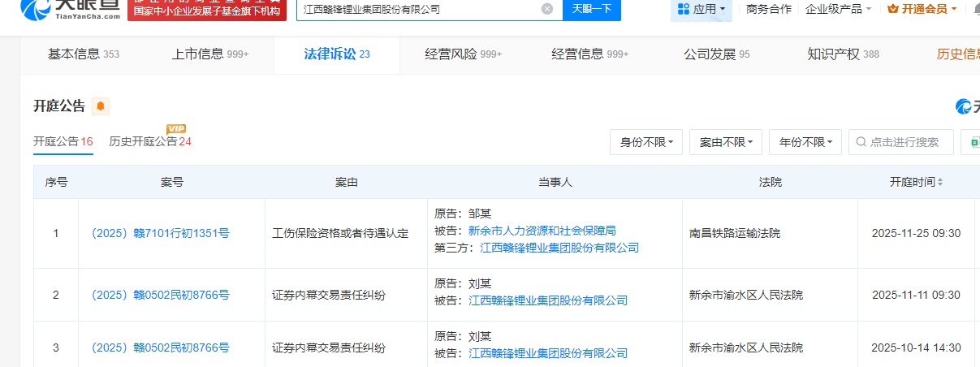Open the 开通会员 dropdown

(x=922, y=9)
